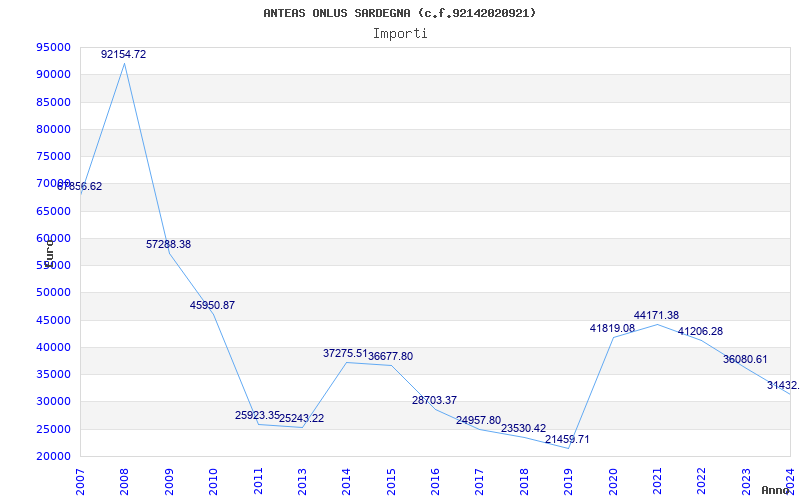Click x-axis year 2011
This screenshot has height=500, width=800.
[x=258, y=482]
